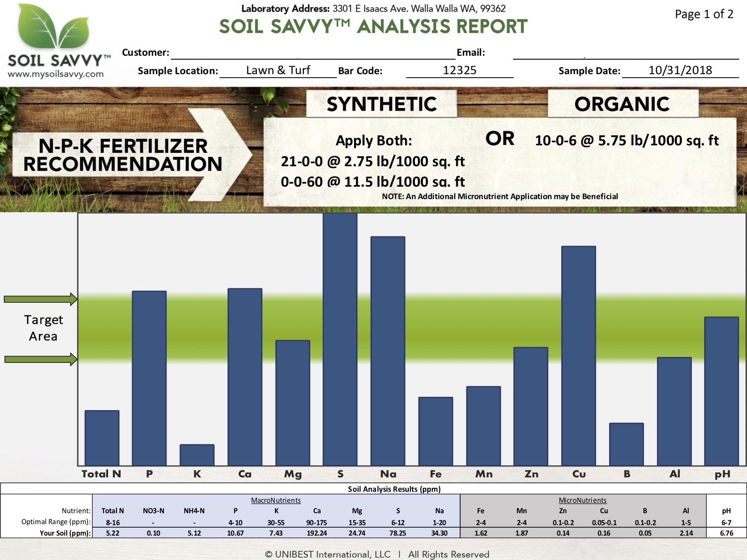Select the MacroNutrients header in results table
Image resolution: width=747 pixels, height=560 pixels.
point(275,500)
